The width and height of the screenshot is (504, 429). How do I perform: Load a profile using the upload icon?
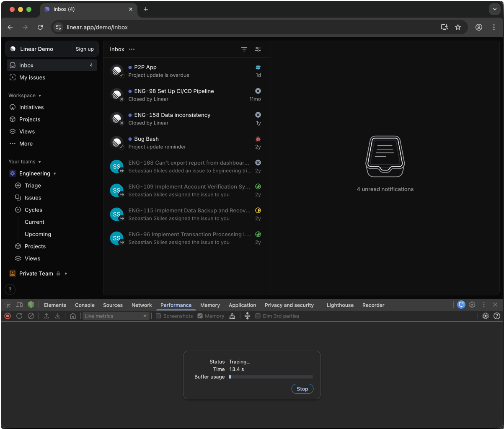(x=46, y=316)
